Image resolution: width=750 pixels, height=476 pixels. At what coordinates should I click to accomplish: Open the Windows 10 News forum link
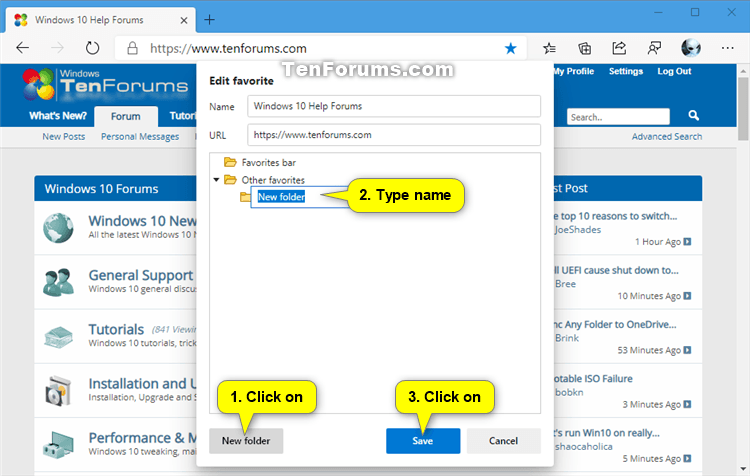click(142, 221)
